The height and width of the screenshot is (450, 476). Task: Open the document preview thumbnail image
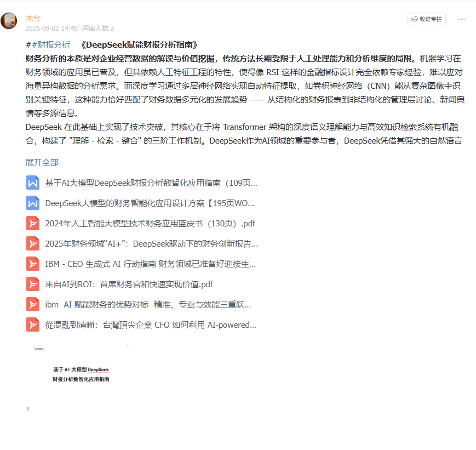click(x=81, y=378)
